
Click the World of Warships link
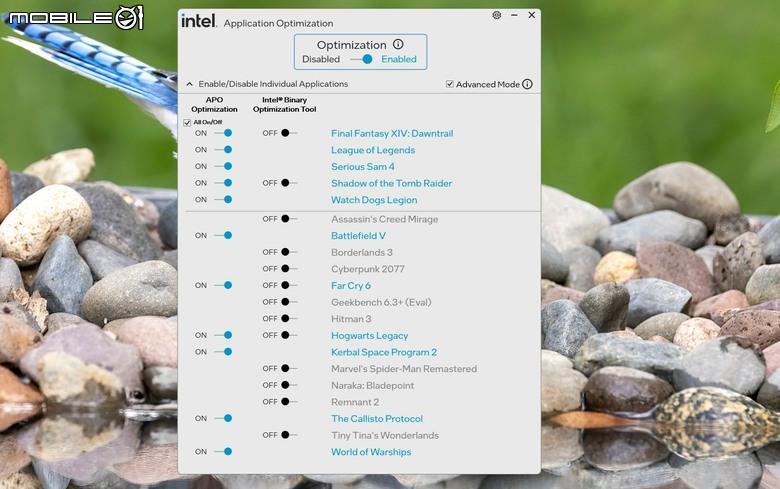[371, 452]
